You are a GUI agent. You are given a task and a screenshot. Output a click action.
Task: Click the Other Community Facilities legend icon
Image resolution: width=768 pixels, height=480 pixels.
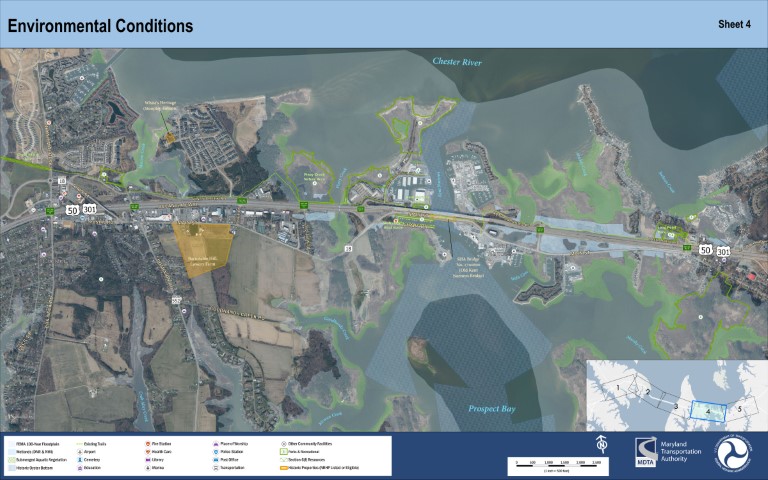point(284,444)
